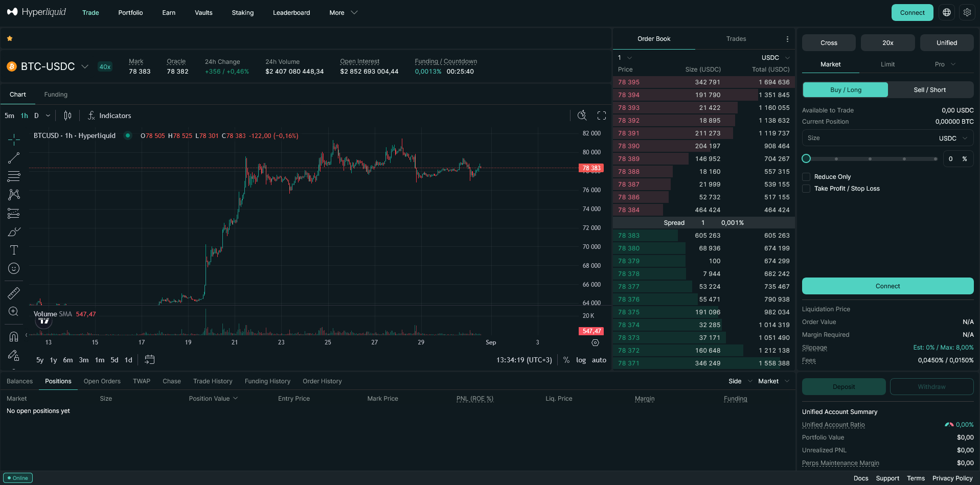
Task: Toggle log scale on chart
Action: (581, 360)
